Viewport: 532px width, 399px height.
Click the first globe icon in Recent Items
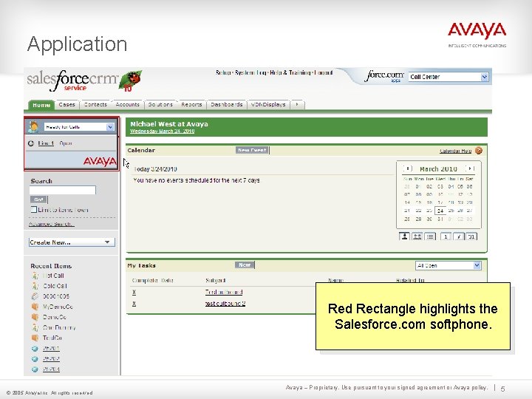pyautogui.click(x=35, y=349)
